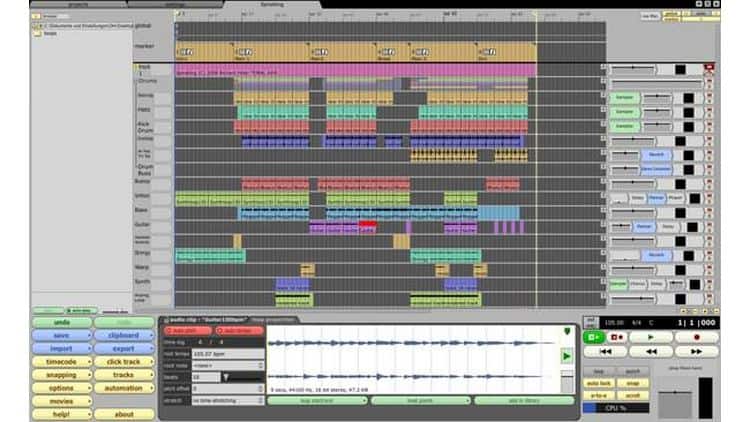Preview the audio clip with green play arrow
Viewport: 750px width, 422px height.
coord(567,356)
